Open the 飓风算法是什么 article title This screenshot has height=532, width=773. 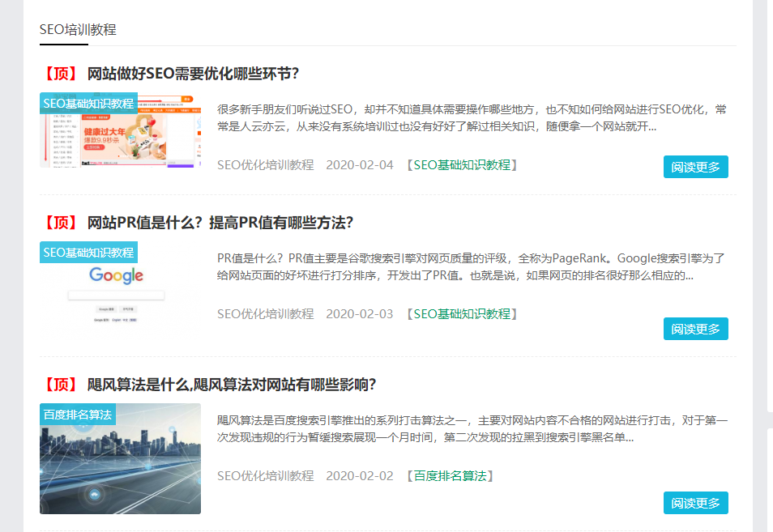click(x=231, y=385)
